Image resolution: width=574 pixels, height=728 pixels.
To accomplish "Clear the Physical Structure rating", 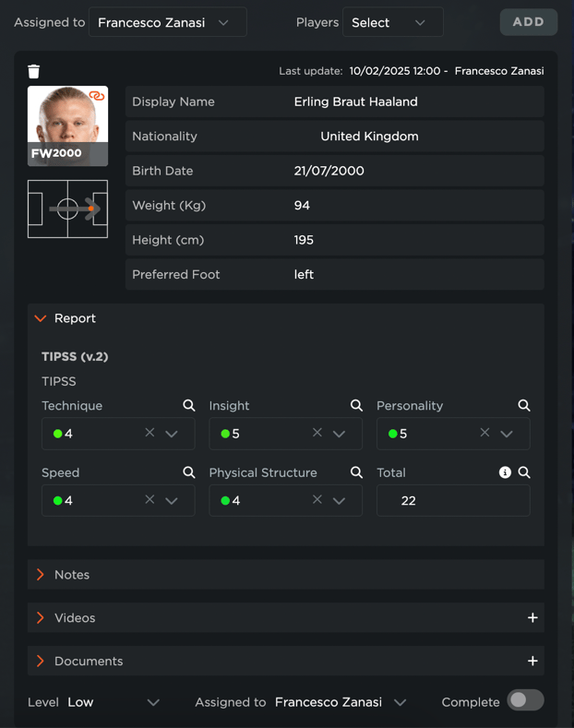I will pos(317,500).
